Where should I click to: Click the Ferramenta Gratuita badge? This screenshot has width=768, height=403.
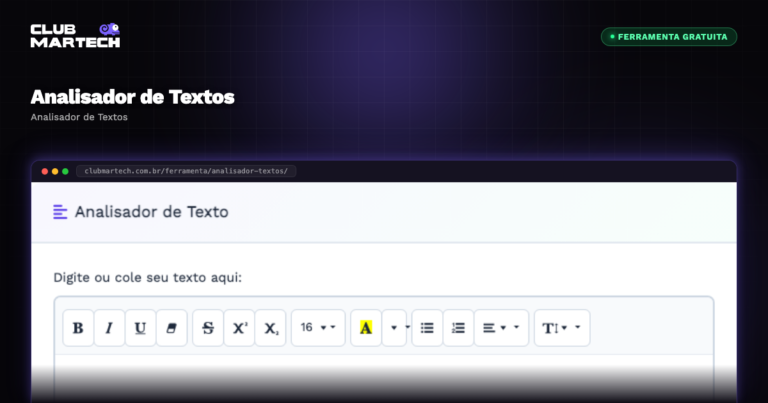[x=669, y=37]
